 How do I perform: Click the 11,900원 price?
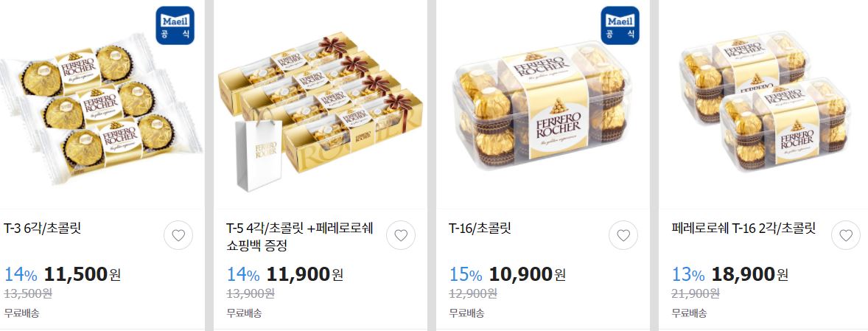pyautogui.click(x=304, y=273)
